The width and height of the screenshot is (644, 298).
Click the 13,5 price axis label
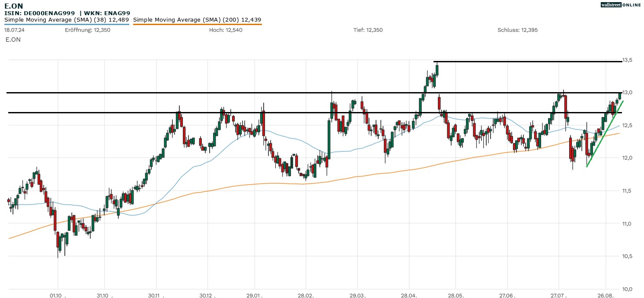click(627, 60)
